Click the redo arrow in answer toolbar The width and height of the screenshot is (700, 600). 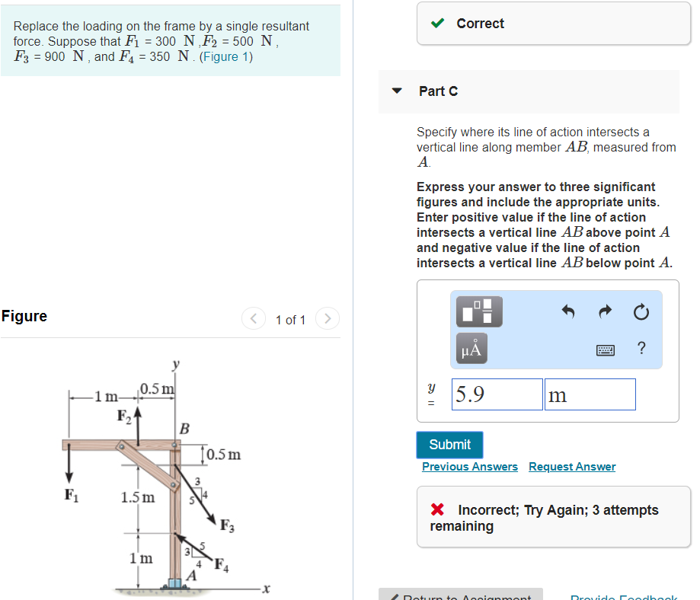604,311
